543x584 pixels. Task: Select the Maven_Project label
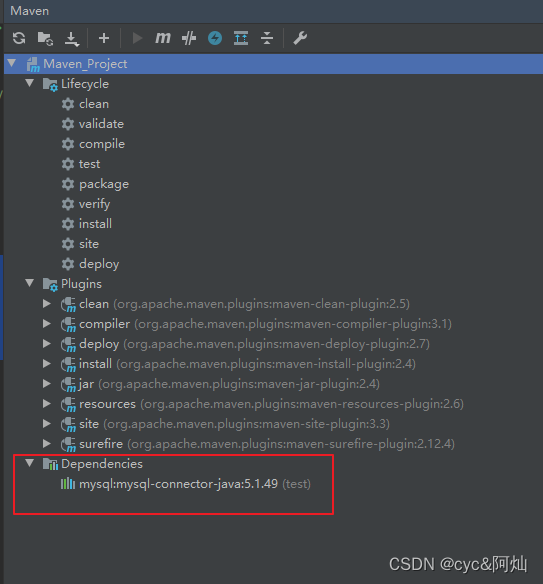point(85,64)
